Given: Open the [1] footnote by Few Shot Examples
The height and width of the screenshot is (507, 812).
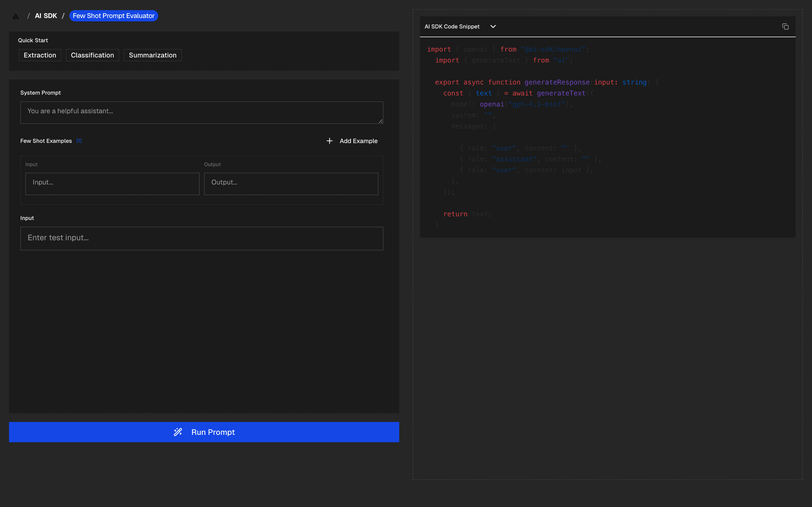Looking at the screenshot, I should [79, 141].
